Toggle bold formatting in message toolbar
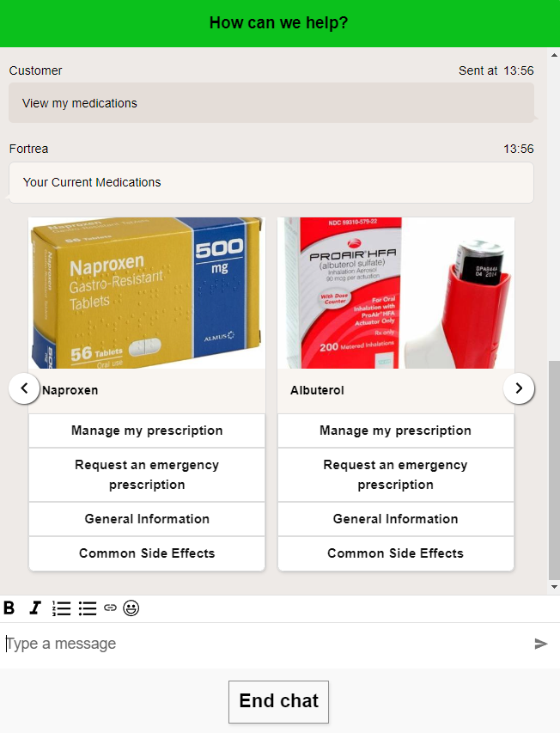Screen dimensions: 560x733 point(9,608)
